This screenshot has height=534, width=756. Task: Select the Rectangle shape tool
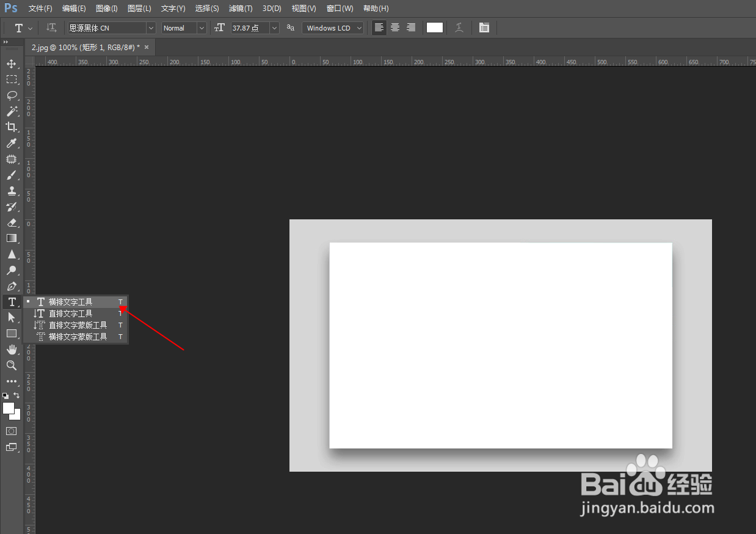tap(12, 334)
